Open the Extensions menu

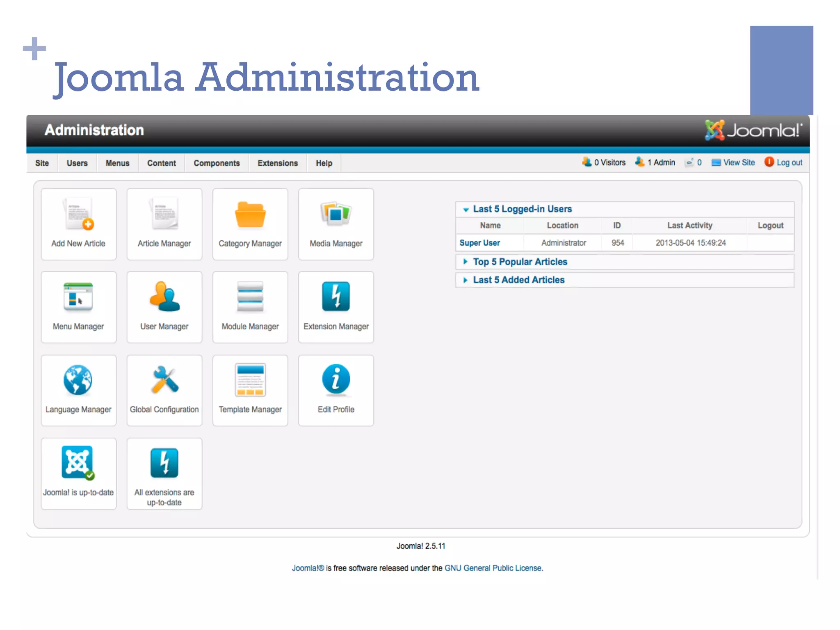(278, 163)
